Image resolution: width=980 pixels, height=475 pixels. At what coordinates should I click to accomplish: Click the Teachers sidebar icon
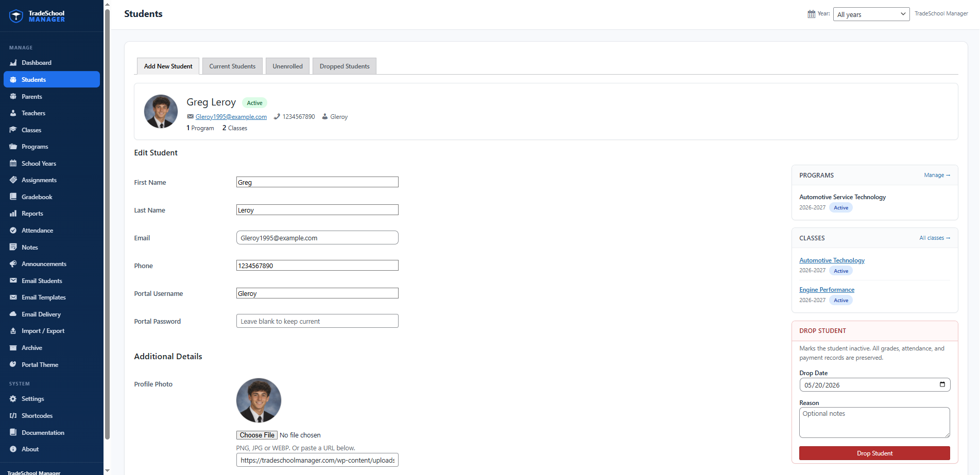13,113
